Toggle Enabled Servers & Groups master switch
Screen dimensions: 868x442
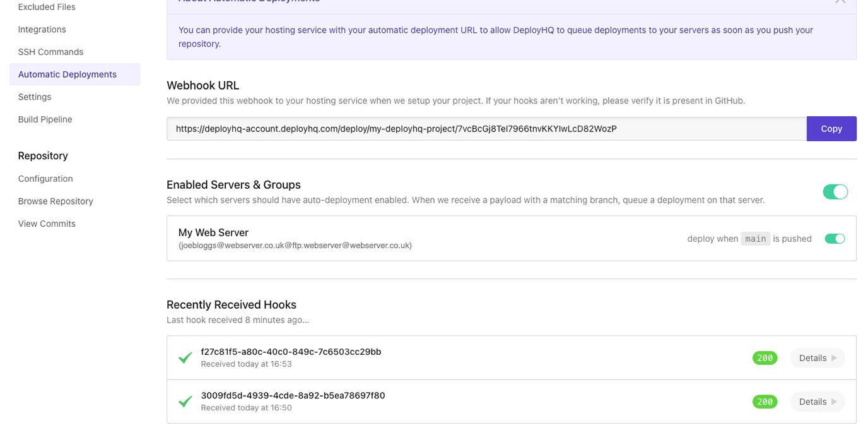835,192
